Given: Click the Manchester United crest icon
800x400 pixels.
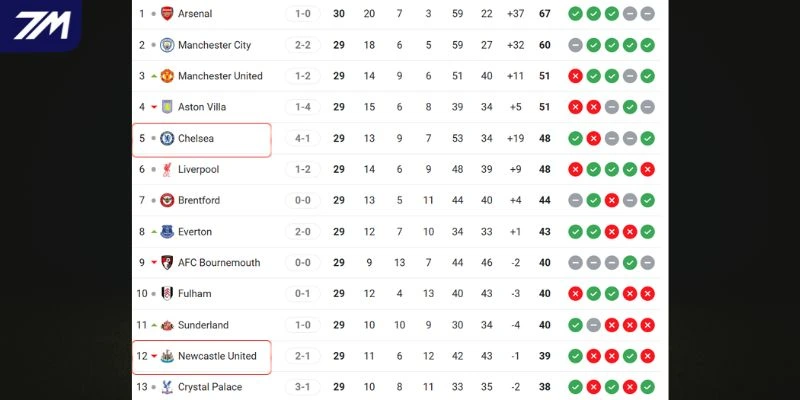Looking at the screenshot, I should coord(167,76).
